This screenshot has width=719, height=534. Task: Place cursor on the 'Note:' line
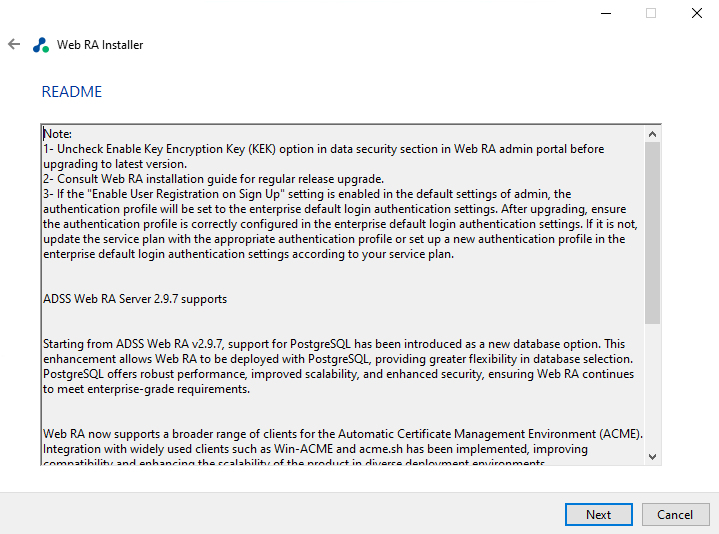(58, 133)
